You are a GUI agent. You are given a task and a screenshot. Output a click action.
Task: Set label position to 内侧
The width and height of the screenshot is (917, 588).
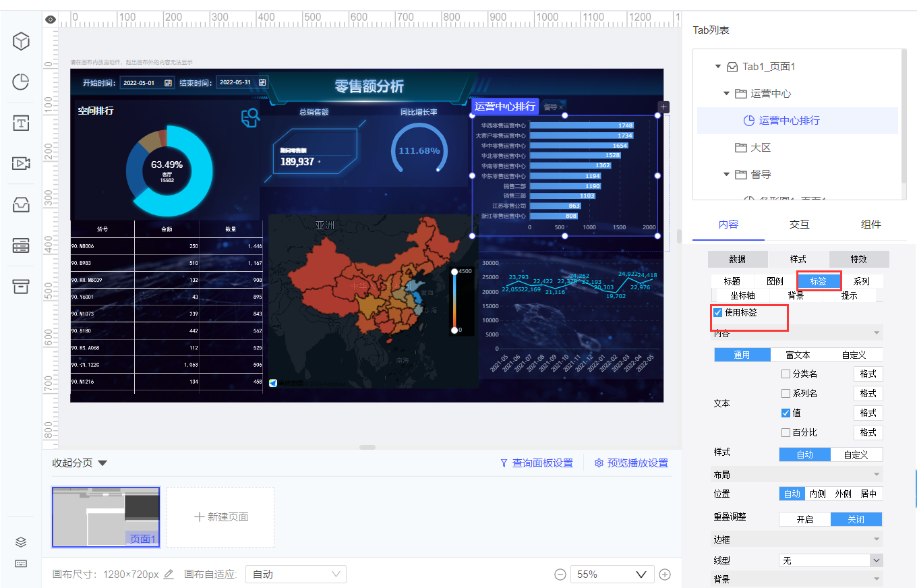click(818, 494)
